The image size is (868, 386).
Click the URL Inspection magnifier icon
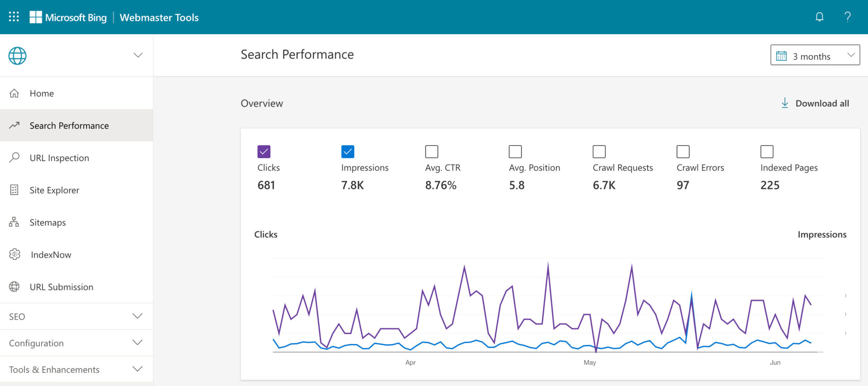(14, 157)
